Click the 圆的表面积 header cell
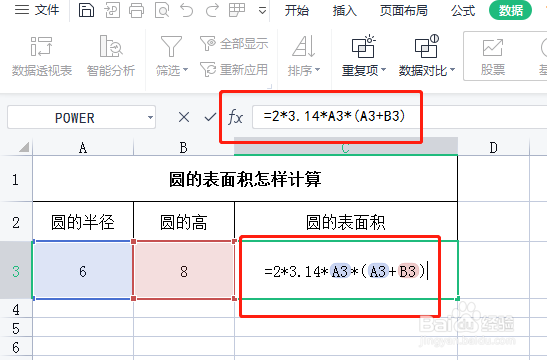547x360 pixels. coord(346,222)
